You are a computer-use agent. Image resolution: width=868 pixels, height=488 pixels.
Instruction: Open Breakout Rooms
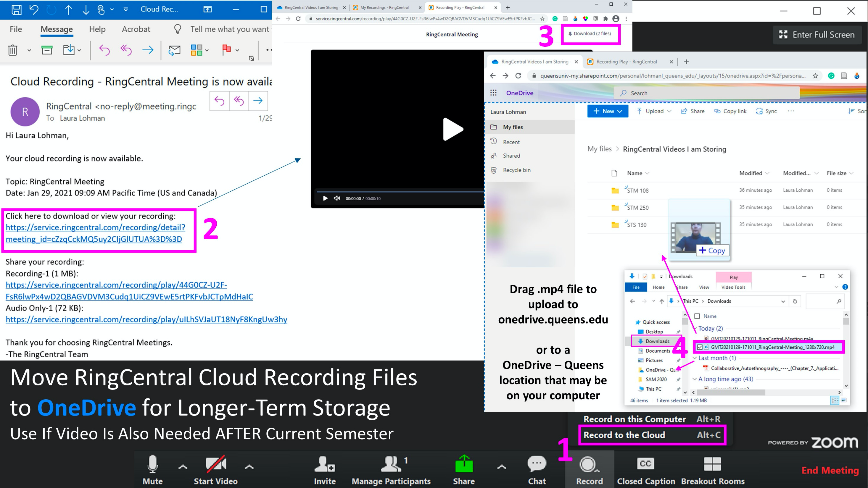[712, 464]
